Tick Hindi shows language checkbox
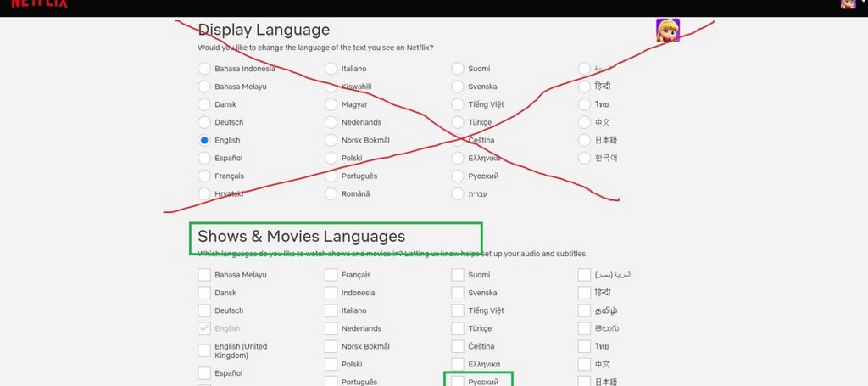 [x=584, y=293]
